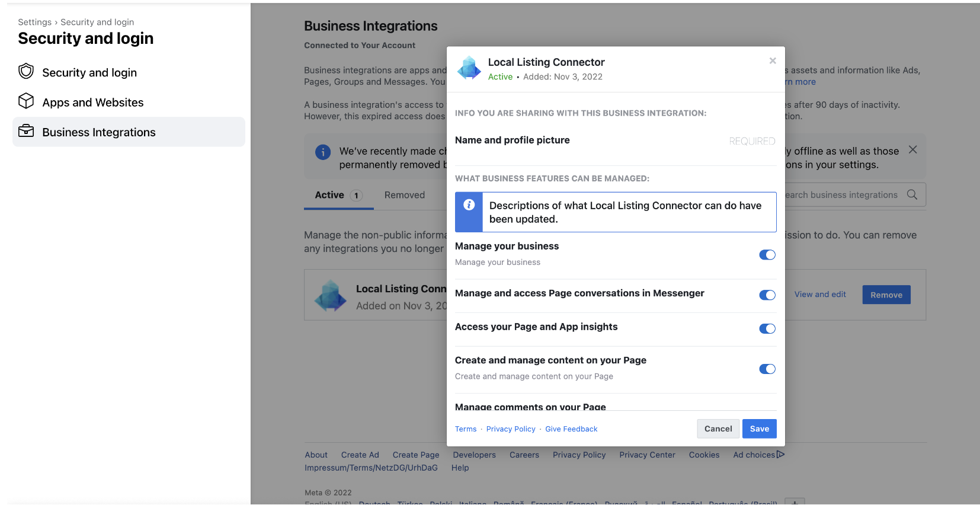Open Privacy Policy link inside the dialog
This screenshot has width=980, height=505.
click(511, 429)
